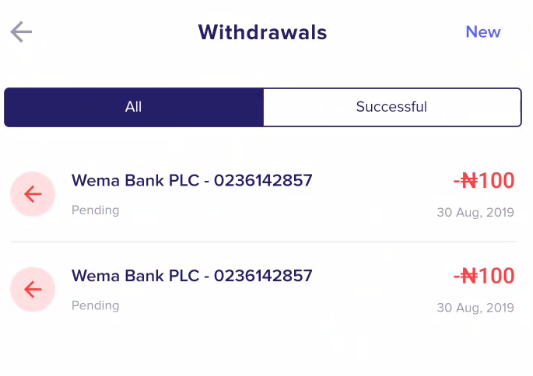Open the first Wema Bank PLC withdrawal
533x376 pixels.
click(x=263, y=194)
